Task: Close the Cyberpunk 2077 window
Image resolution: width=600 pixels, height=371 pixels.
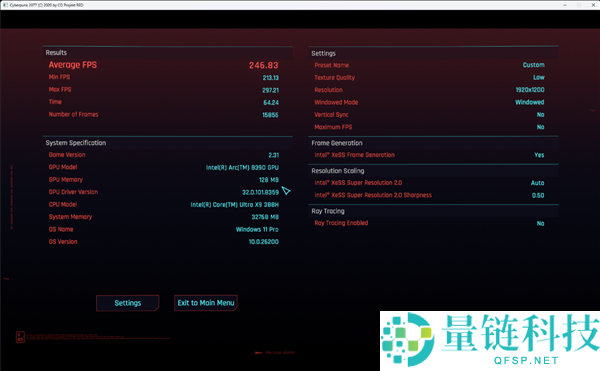Action: pos(593,5)
